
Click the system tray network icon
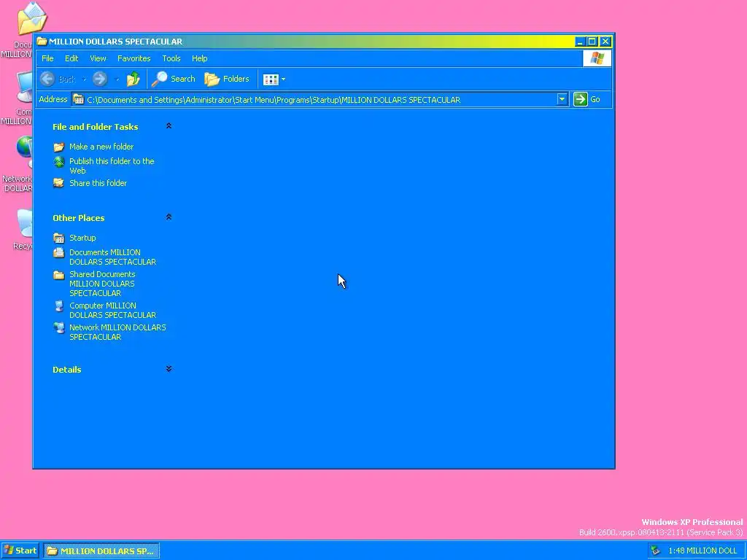click(656, 551)
